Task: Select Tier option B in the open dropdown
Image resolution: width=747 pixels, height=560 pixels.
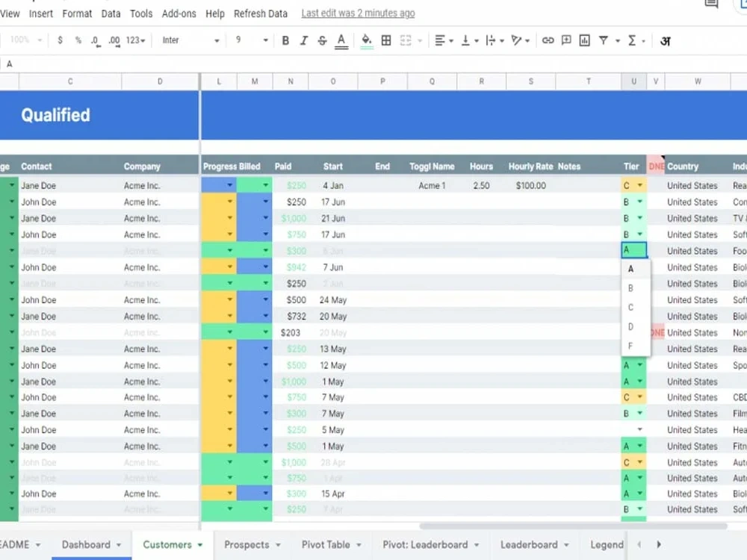Action: (x=630, y=287)
